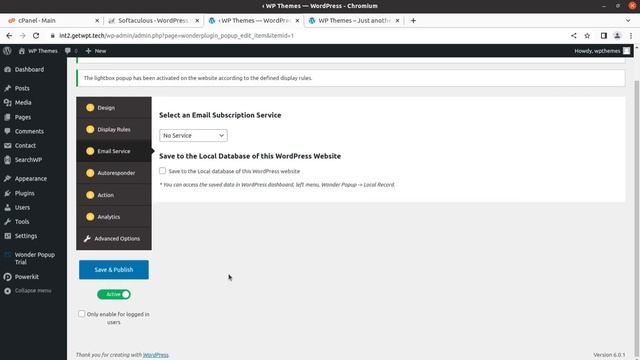Click the Advanced Options wrench icon
This screenshot has width=640, height=360.
[x=87, y=239]
